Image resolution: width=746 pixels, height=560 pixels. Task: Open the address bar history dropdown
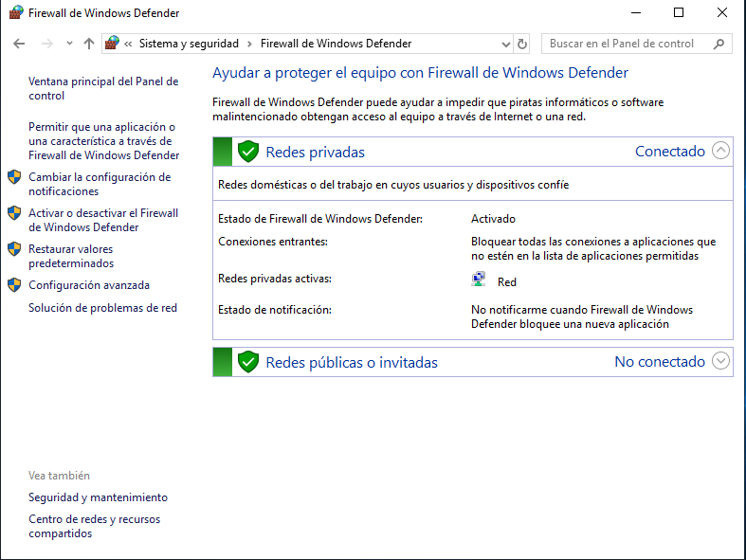[x=506, y=45]
